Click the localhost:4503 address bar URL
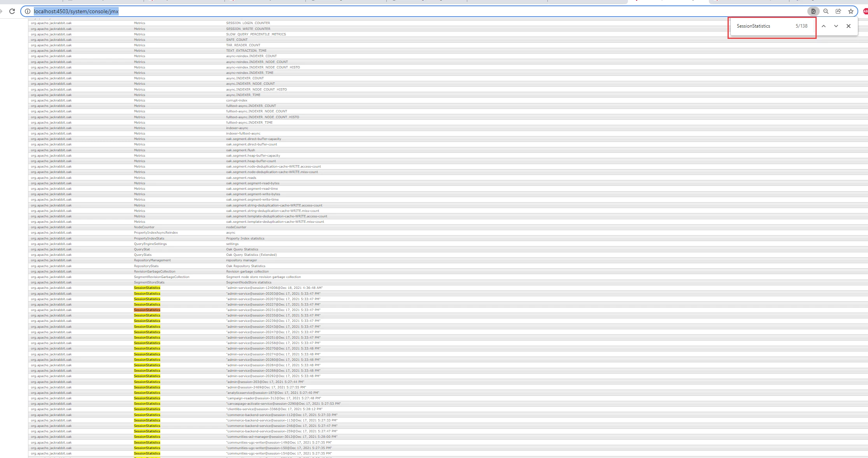Screen dimensions: 868x458 click(76, 11)
